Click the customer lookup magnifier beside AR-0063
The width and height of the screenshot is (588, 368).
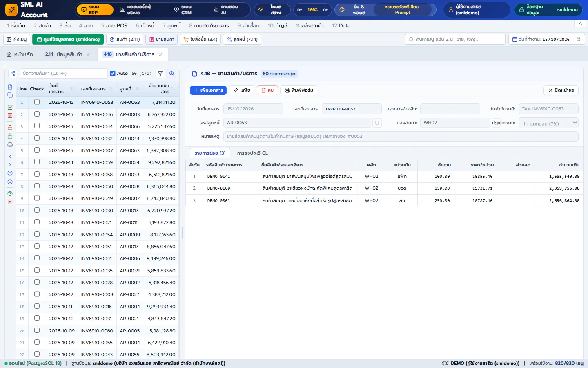(x=377, y=123)
